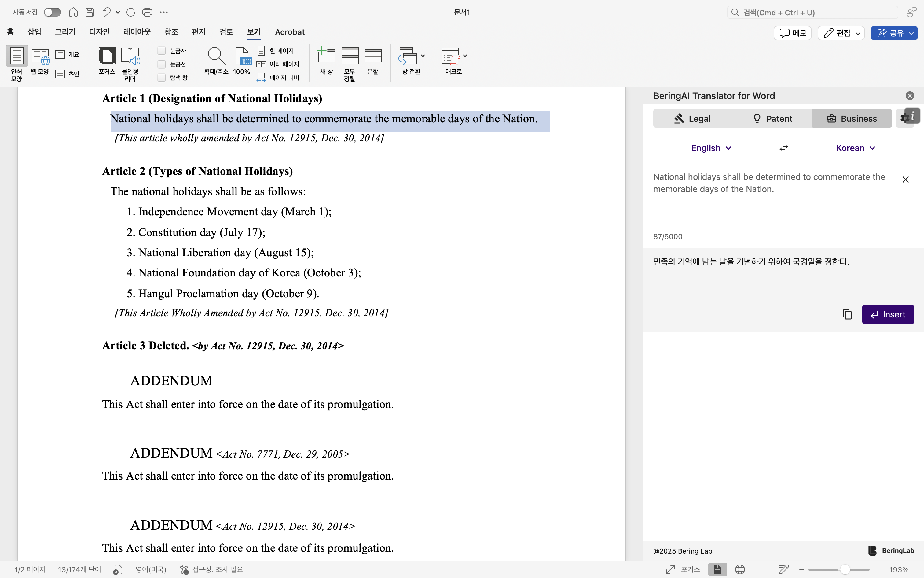Open Immersive Reader

coord(130,64)
